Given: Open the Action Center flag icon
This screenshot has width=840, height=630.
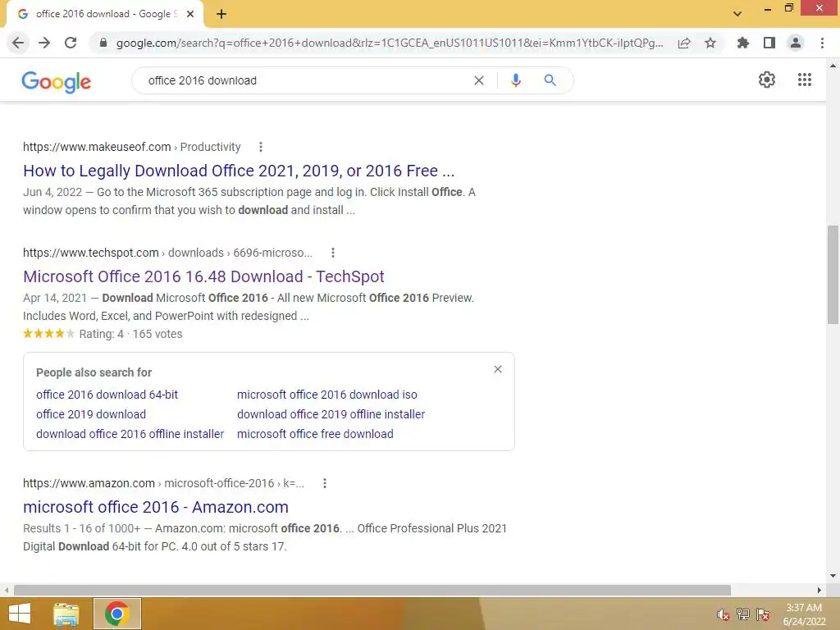Looking at the screenshot, I should [x=763, y=614].
